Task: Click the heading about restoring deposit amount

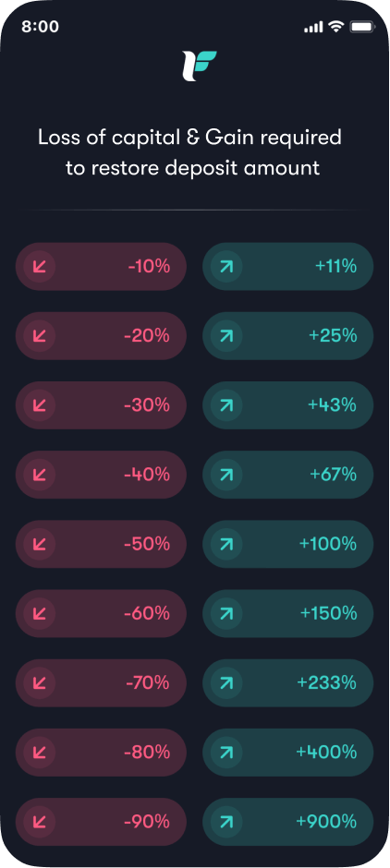Action: pos(190,152)
